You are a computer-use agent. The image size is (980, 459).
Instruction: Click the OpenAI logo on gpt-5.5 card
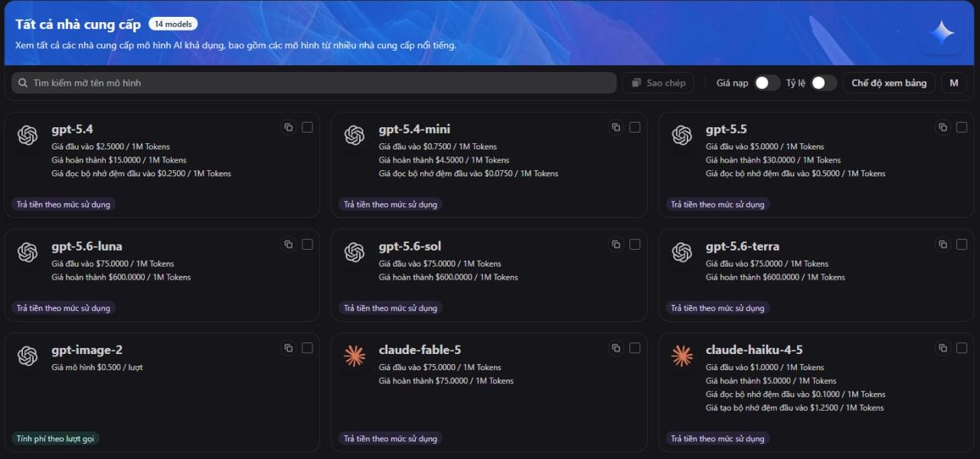coord(682,135)
